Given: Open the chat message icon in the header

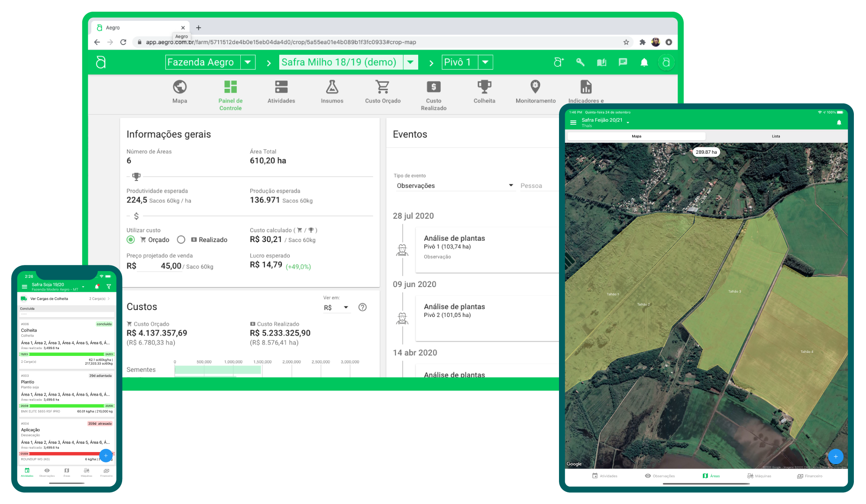Looking at the screenshot, I should [623, 62].
